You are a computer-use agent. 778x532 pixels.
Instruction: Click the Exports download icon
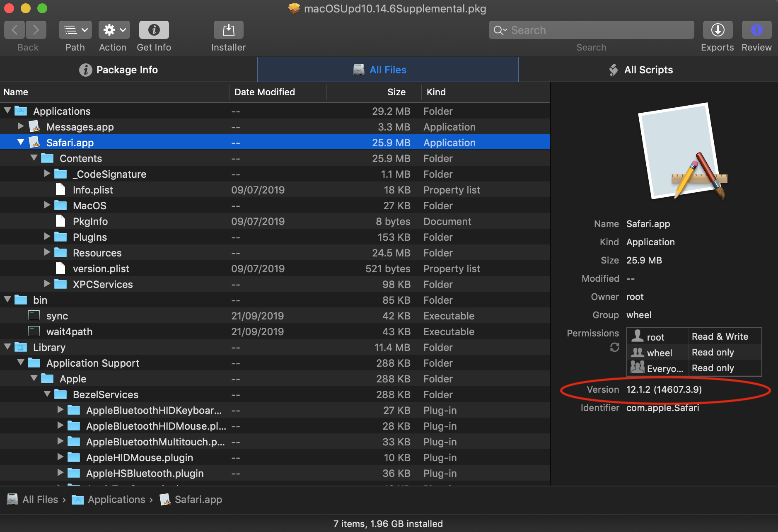[x=718, y=30]
